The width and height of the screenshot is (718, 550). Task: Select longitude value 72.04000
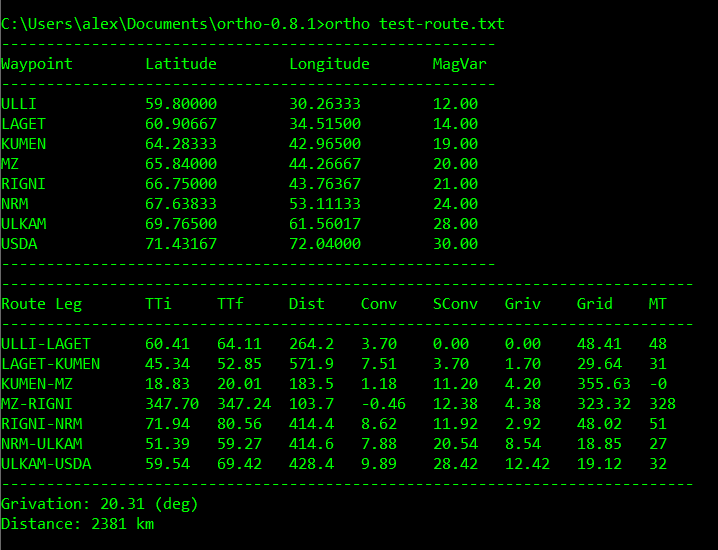325,244
